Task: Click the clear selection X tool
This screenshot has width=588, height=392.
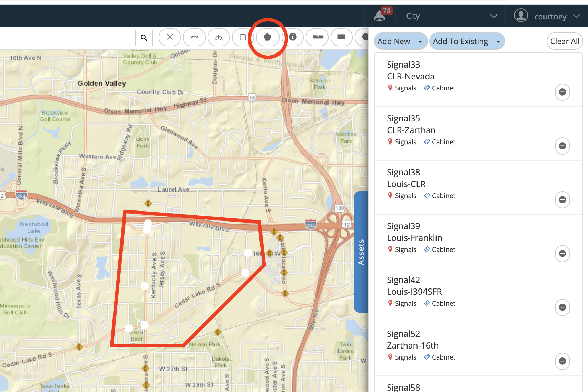Action: click(x=170, y=37)
